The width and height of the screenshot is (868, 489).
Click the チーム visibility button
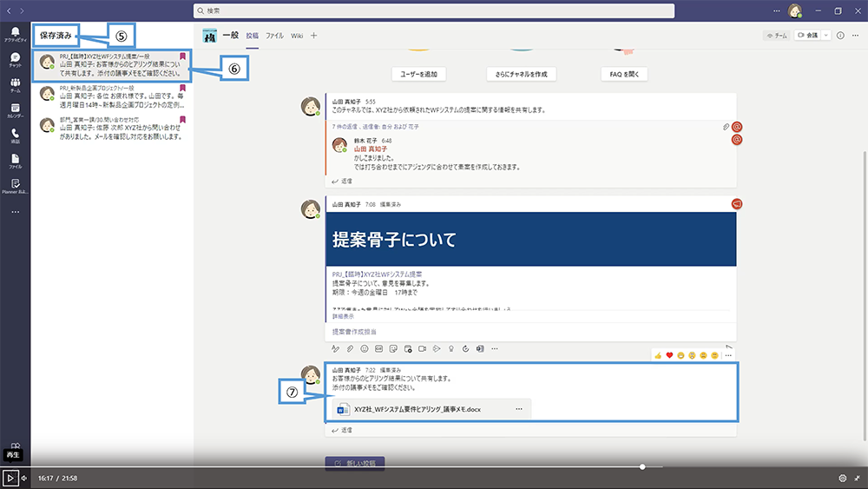click(x=777, y=36)
